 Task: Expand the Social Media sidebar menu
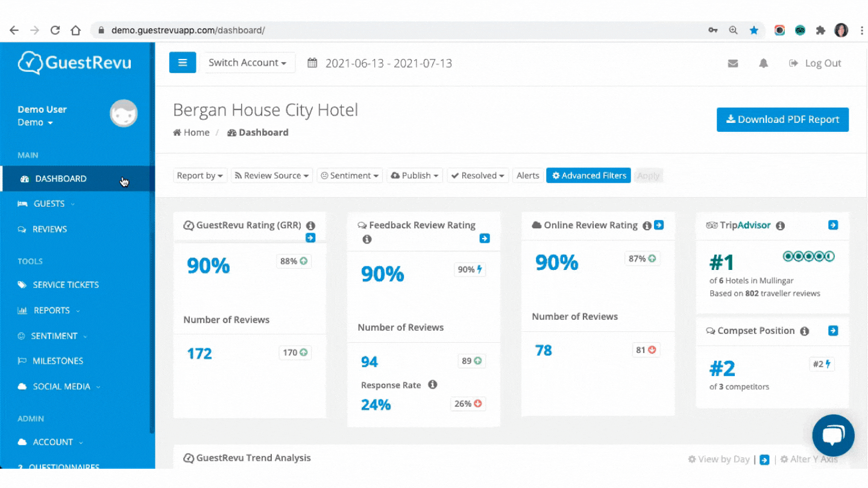click(x=77, y=386)
